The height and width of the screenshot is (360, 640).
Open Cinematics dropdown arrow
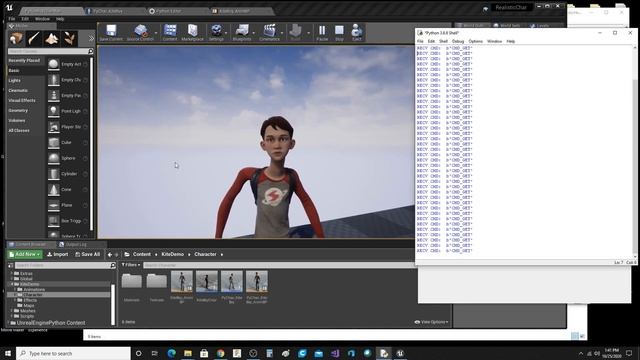pyautogui.click(x=282, y=33)
